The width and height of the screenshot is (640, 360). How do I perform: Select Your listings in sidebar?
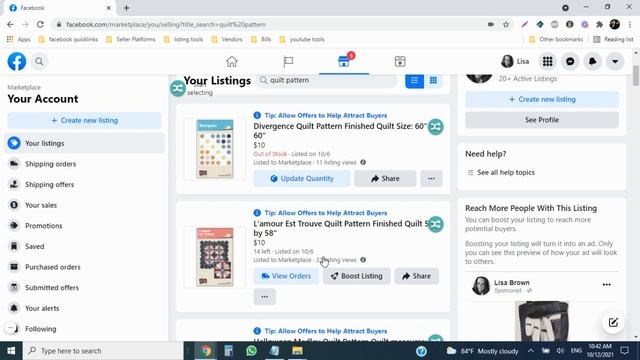84,143
